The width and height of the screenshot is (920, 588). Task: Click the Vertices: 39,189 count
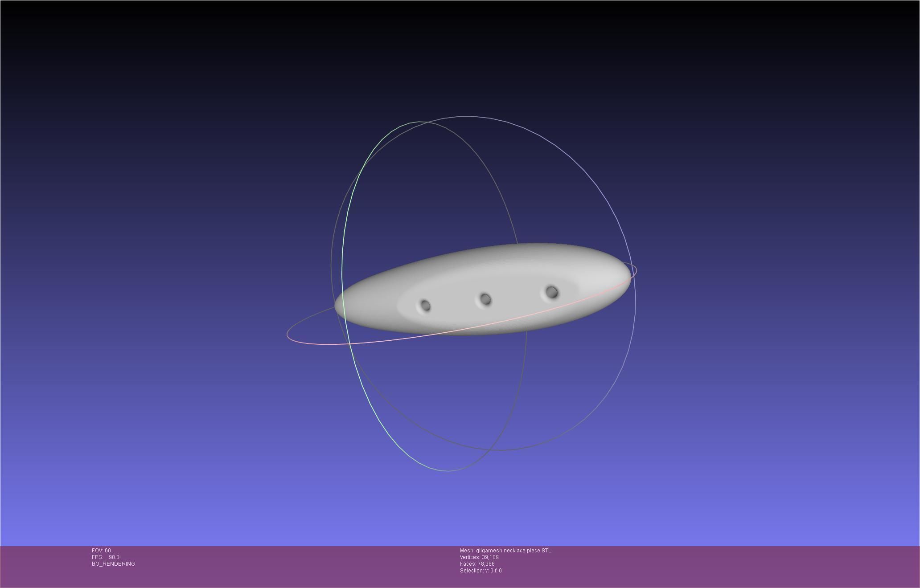(479, 557)
